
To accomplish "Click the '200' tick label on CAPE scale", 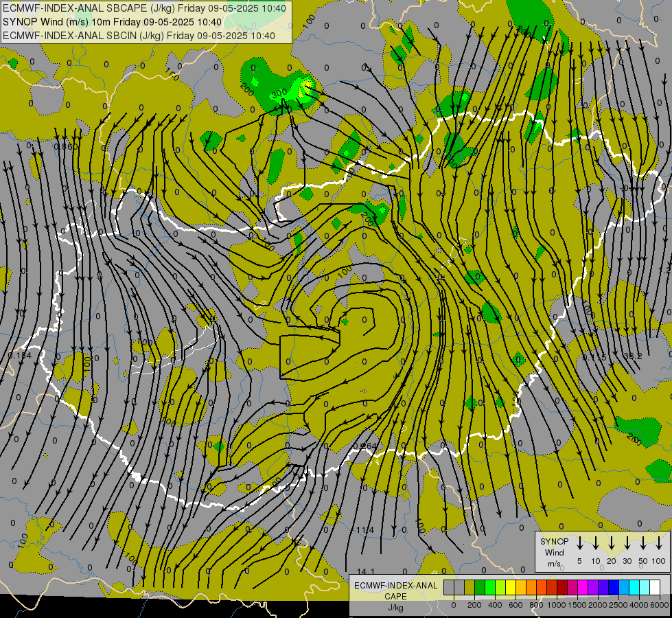I will click(474, 605).
